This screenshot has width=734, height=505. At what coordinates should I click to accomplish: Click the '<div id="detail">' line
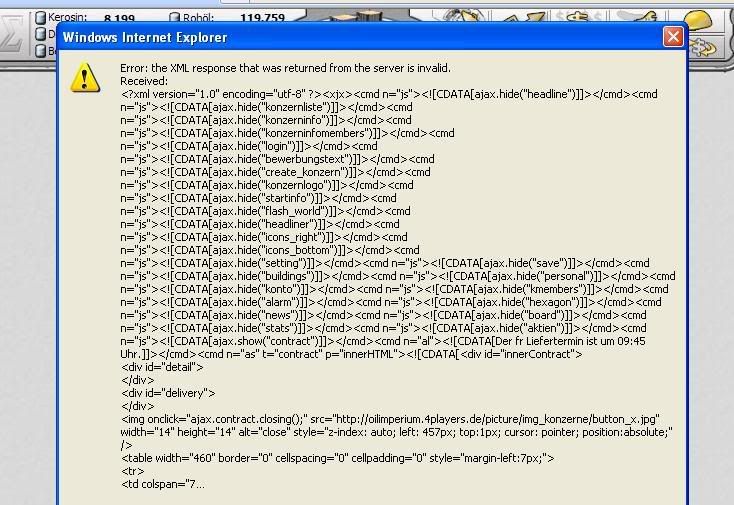click(x=162, y=367)
